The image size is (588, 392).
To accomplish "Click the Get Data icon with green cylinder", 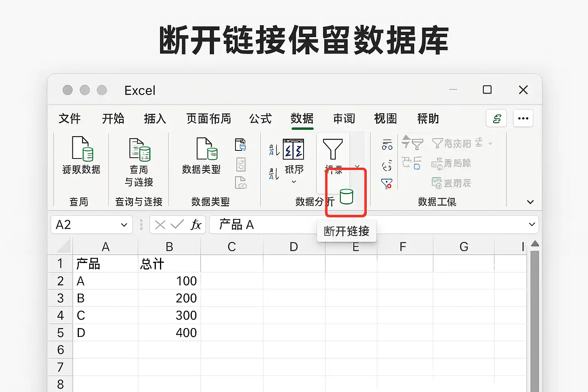I will [82, 148].
